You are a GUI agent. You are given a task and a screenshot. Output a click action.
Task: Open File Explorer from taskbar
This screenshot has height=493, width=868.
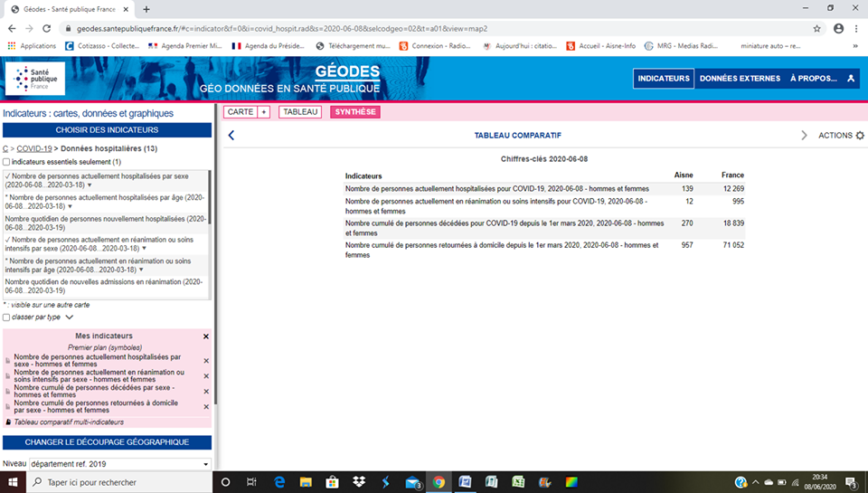point(306,482)
